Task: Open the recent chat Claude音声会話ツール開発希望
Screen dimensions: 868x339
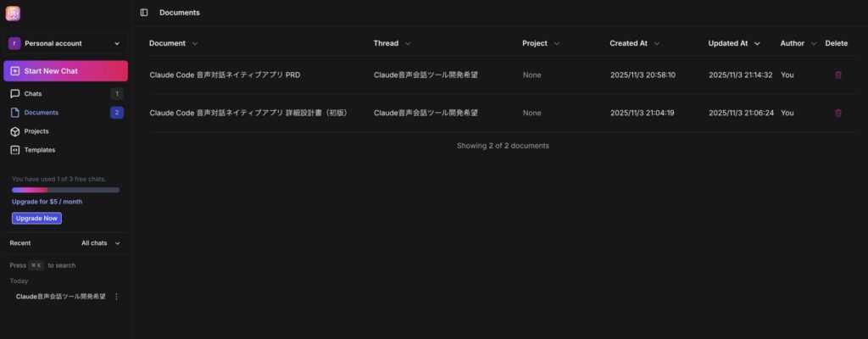Action: coord(61,297)
